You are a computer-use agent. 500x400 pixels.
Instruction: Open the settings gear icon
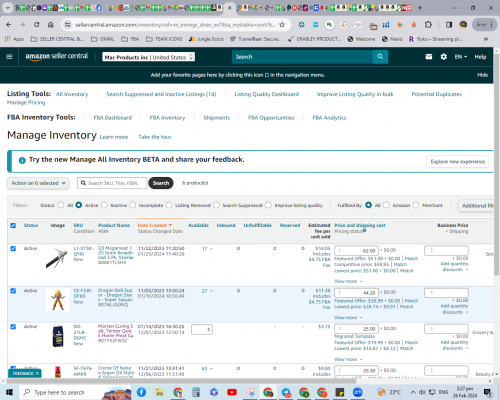click(x=444, y=57)
